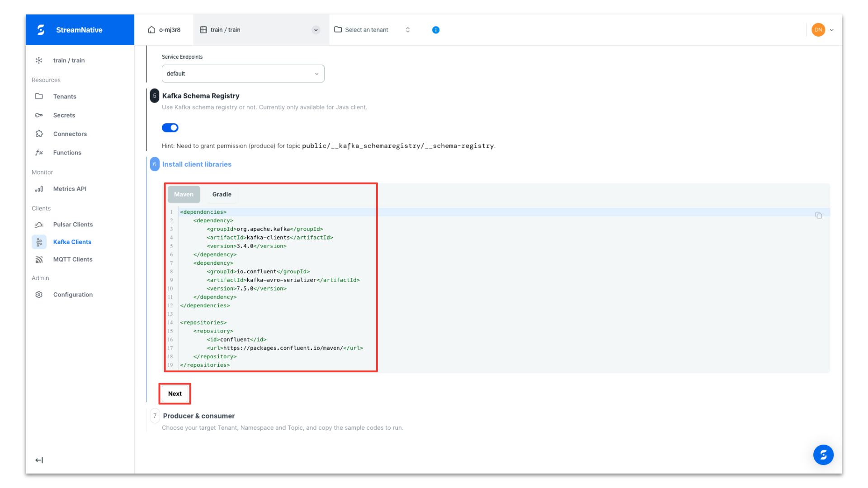Image resolution: width=868 pixels, height=488 pixels.
Task: Switch to the Gradle tab
Action: (221, 194)
